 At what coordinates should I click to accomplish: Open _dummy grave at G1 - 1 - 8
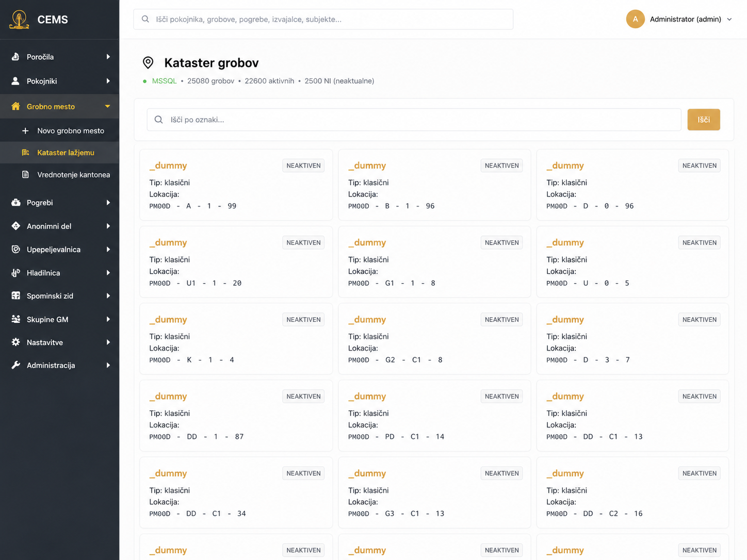pyautogui.click(x=434, y=261)
